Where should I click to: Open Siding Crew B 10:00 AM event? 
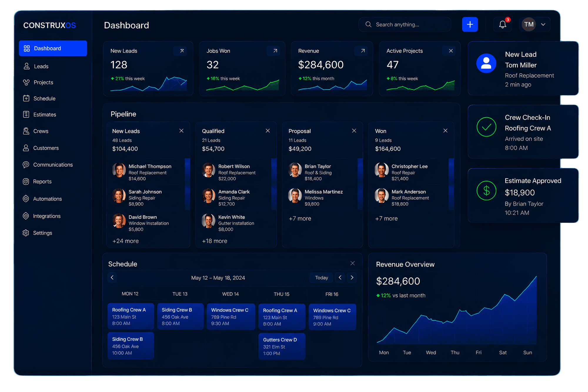[x=131, y=346]
